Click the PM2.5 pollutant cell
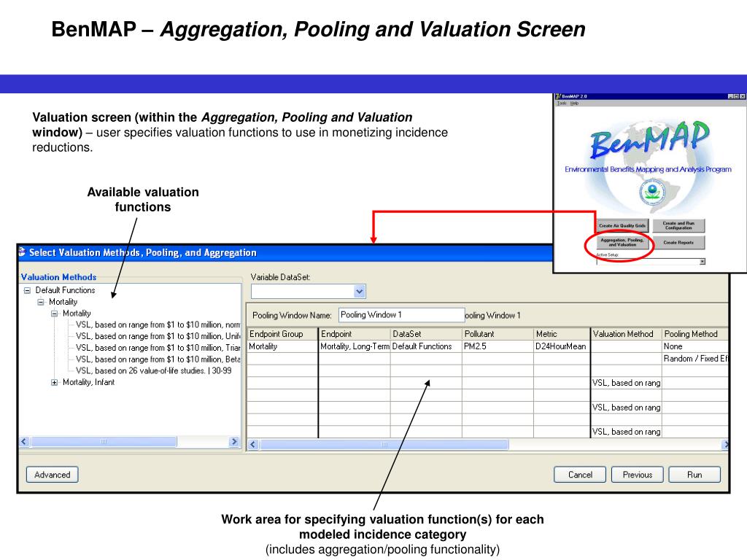Viewport: 747px width, 560px height. [498, 346]
